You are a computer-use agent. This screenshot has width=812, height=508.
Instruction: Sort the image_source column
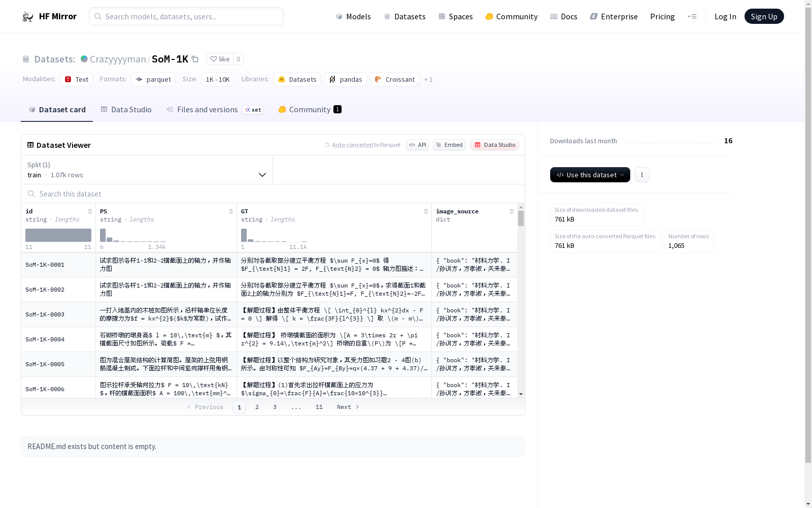[x=512, y=211]
